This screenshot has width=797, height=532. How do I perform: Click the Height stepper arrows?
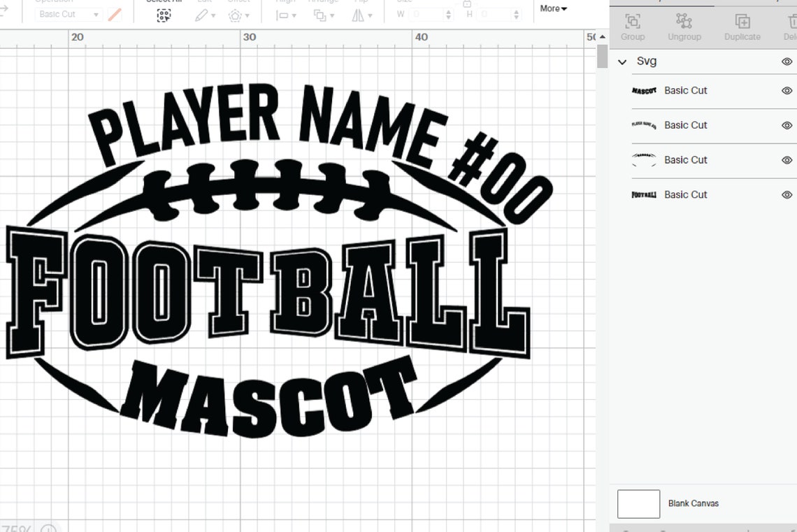pos(517,14)
